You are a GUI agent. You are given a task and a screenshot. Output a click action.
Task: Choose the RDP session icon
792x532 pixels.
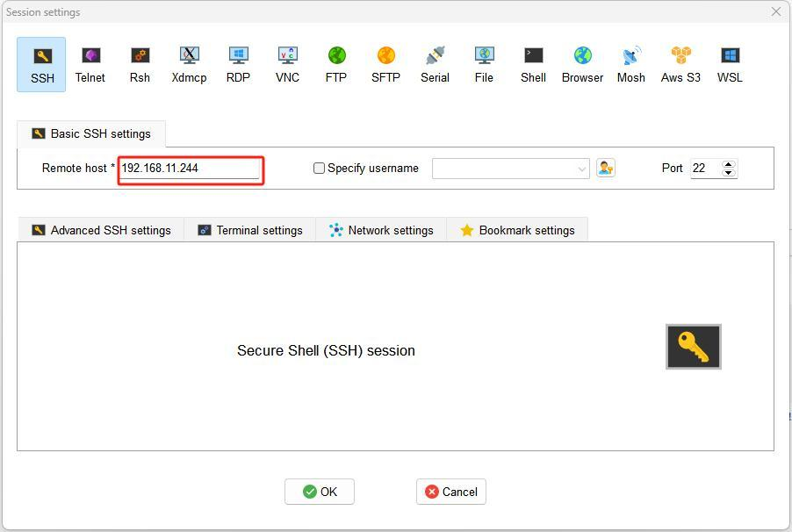[x=238, y=65]
